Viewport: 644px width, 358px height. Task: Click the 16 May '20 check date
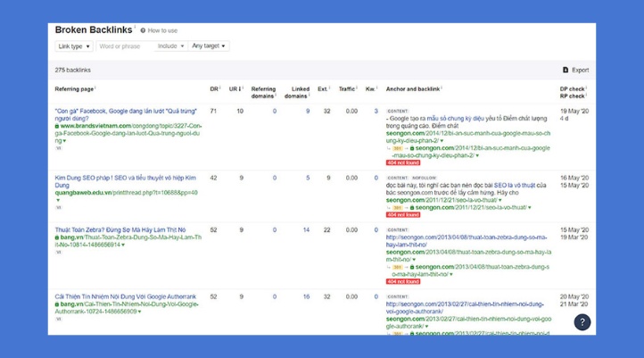tap(574, 178)
